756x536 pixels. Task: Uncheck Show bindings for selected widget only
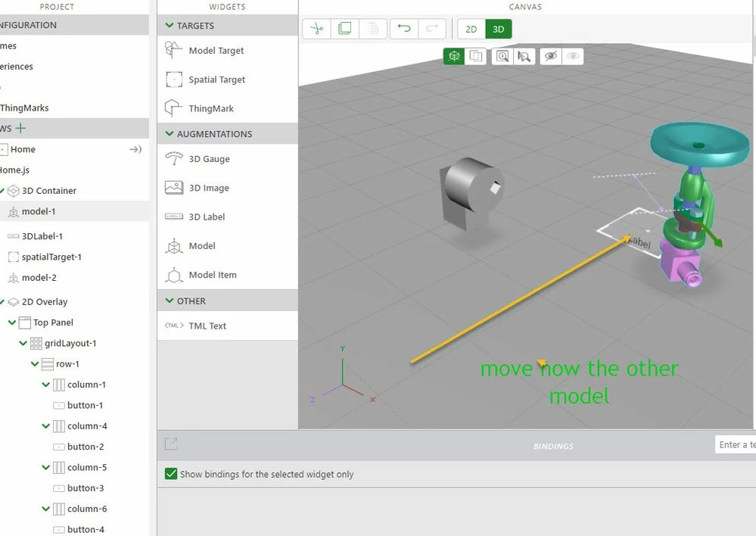point(171,474)
